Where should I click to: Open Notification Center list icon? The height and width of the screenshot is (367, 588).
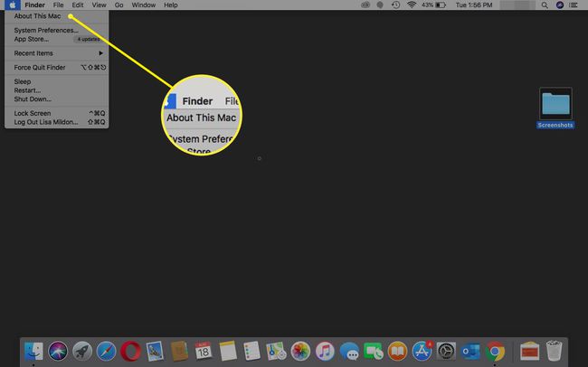tap(574, 5)
